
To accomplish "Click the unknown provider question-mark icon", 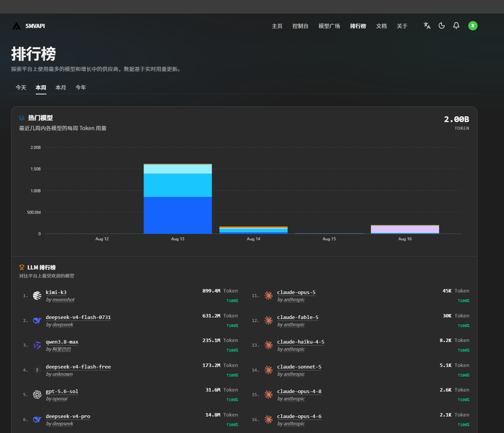I will click(37, 370).
